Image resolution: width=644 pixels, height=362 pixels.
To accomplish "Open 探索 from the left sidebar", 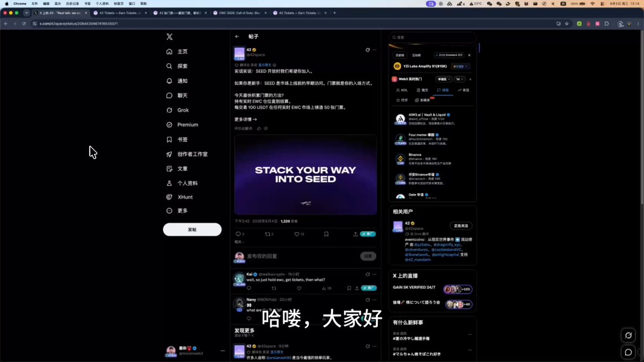I will pos(177,66).
